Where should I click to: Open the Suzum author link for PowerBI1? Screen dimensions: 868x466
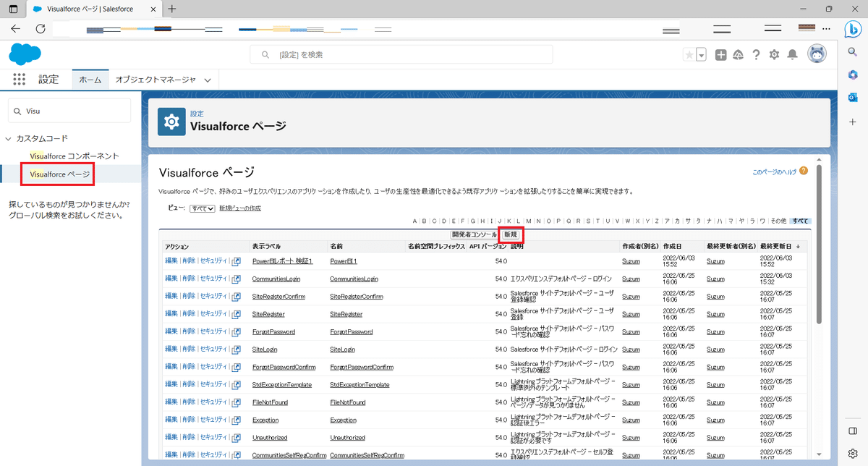(631, 260)
